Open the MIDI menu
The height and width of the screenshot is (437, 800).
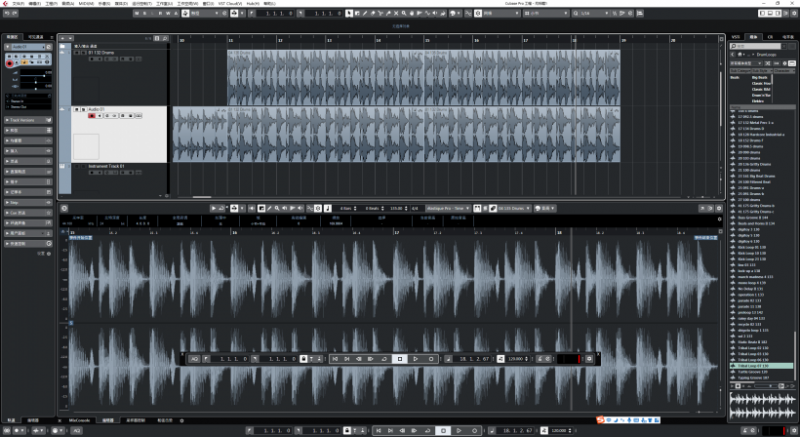coord(86,4)
